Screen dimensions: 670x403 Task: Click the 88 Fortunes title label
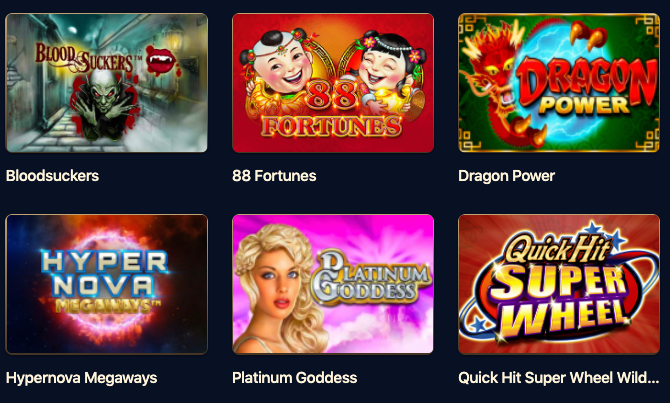coord(274,176)
